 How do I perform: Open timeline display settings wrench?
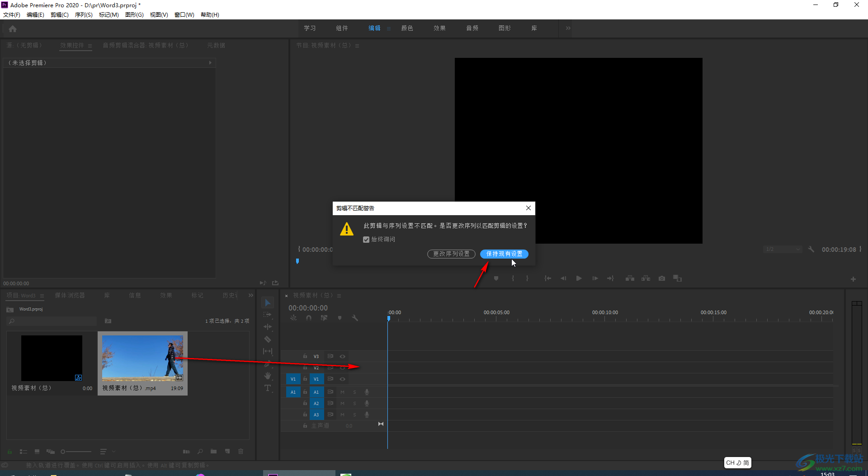355,318
